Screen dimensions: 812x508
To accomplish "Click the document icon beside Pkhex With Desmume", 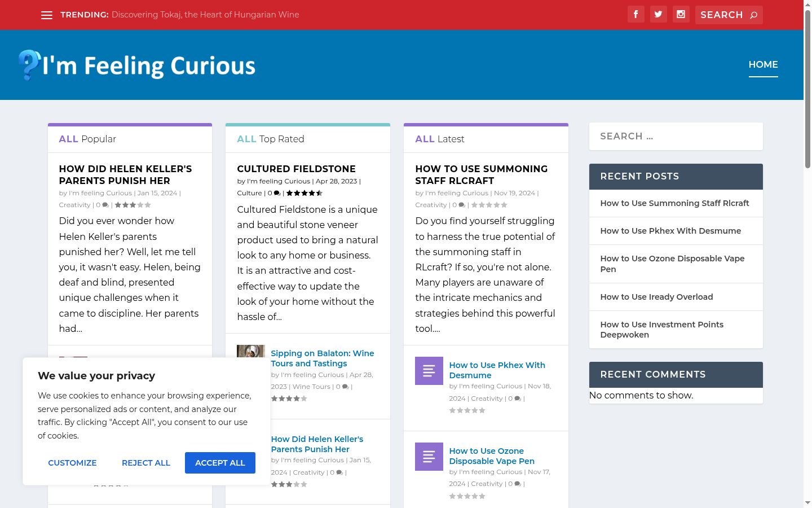I will pyautogui.click(x=429, y=371).
